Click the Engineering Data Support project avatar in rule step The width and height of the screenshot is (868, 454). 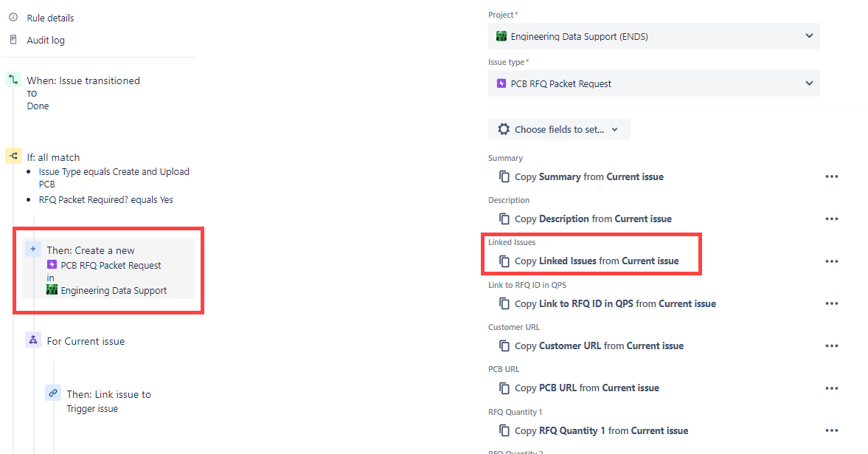52,290
